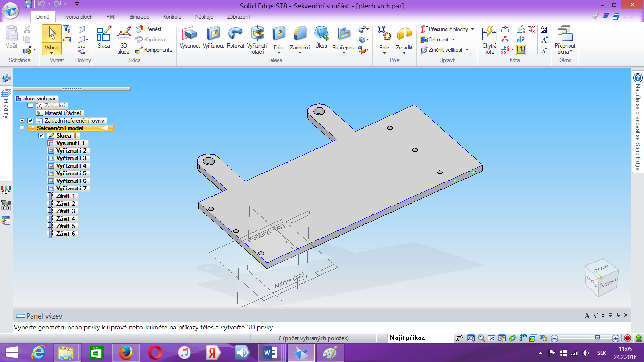This screenshot has height=362, width=644.
Task: Click the zoom in plus button
Action: [616, 338]
